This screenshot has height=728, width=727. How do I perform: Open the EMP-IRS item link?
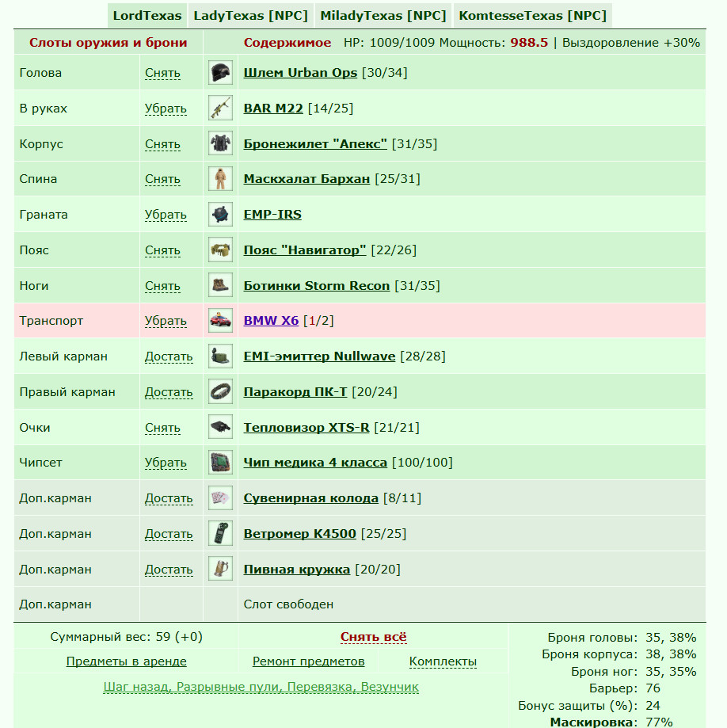(272, 215)
